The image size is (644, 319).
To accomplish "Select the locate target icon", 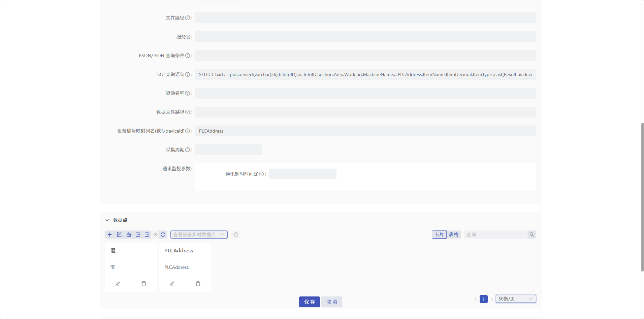I will (155, 235).
